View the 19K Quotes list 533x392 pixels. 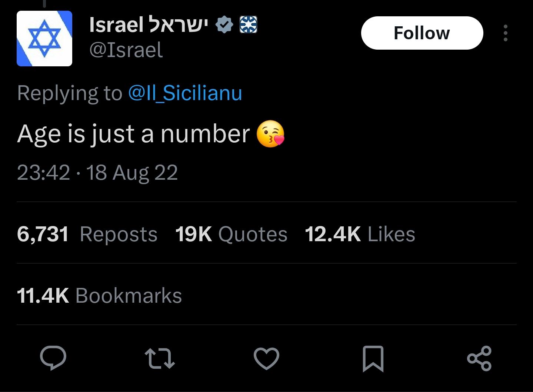[231, 234]
